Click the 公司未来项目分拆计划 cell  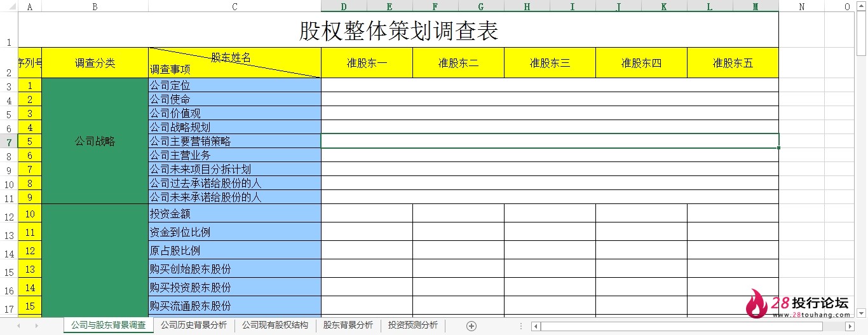coord(235,169)
